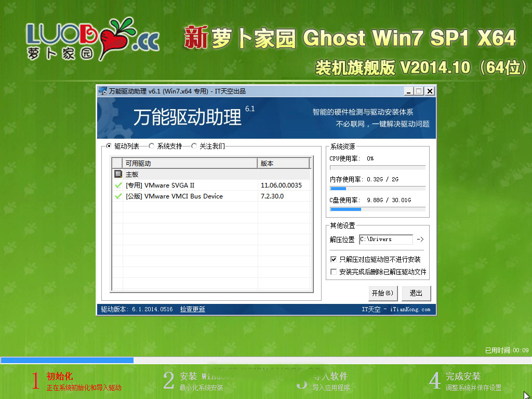The image size is (532, 399).
Task: Click the 完成安装 step label
Action: pos(463,376)
